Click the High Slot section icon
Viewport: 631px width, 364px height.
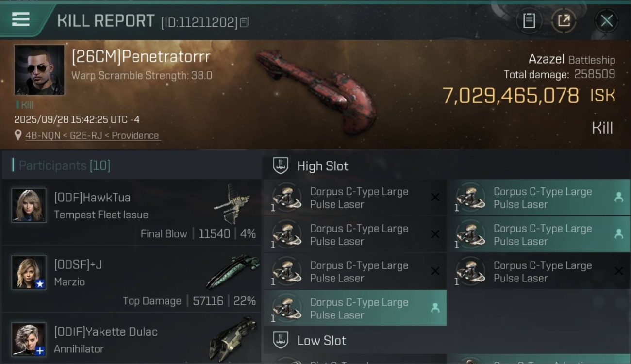[x=281, y=165]
